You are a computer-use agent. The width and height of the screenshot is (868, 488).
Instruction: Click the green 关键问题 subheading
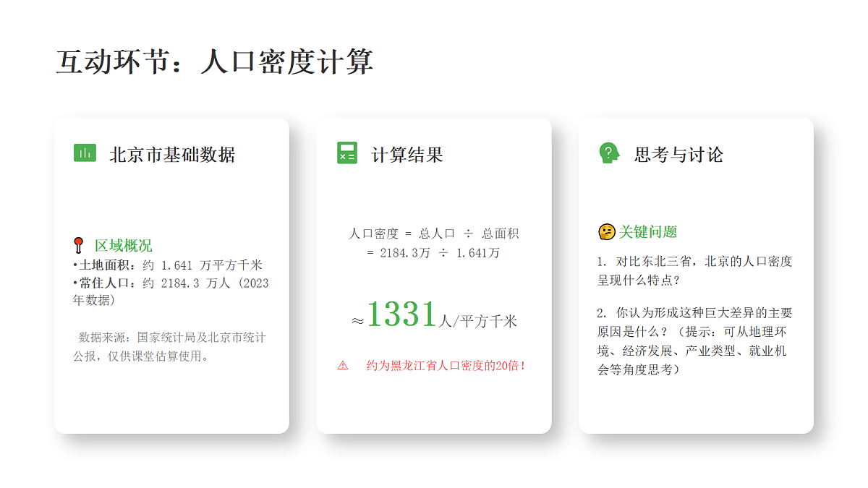[x=648, y=232]
